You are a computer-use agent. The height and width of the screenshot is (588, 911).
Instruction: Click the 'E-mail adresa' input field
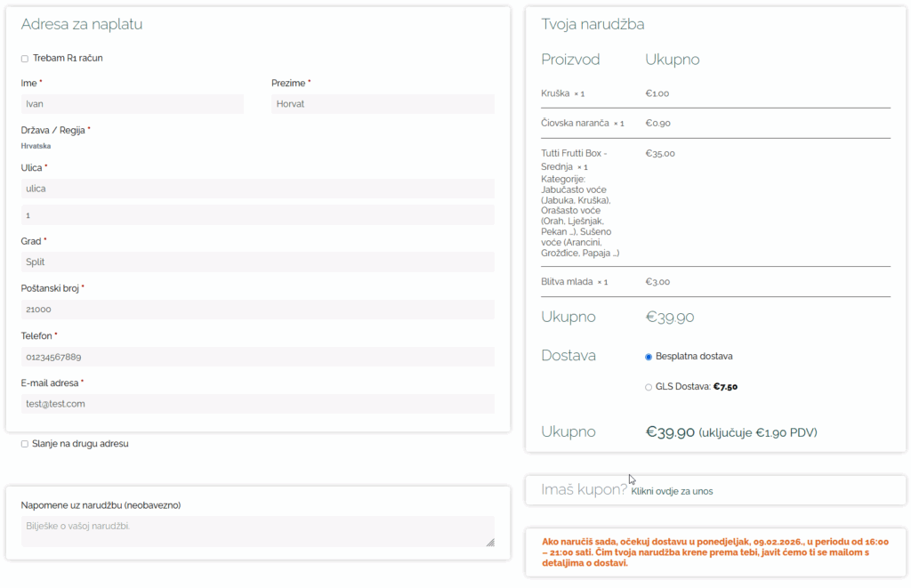(257, 404)
